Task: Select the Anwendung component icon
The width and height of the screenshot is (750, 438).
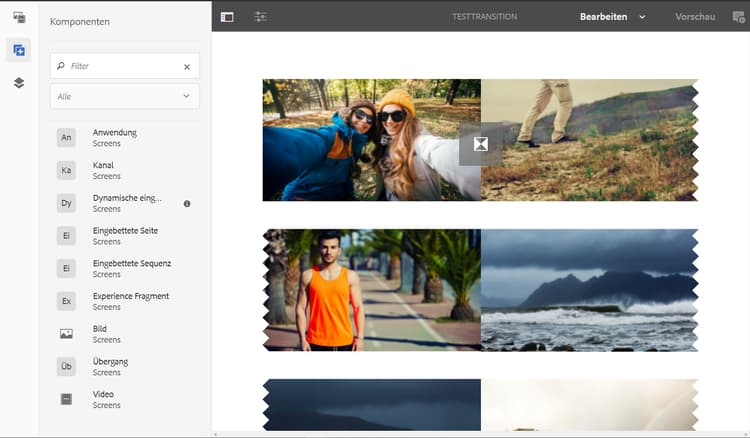Action: (66, 138)
